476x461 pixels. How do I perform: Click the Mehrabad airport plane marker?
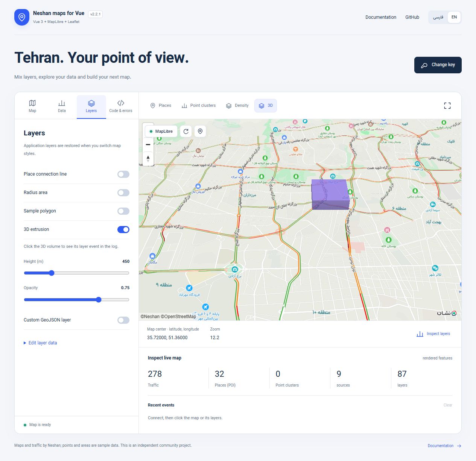189,288
